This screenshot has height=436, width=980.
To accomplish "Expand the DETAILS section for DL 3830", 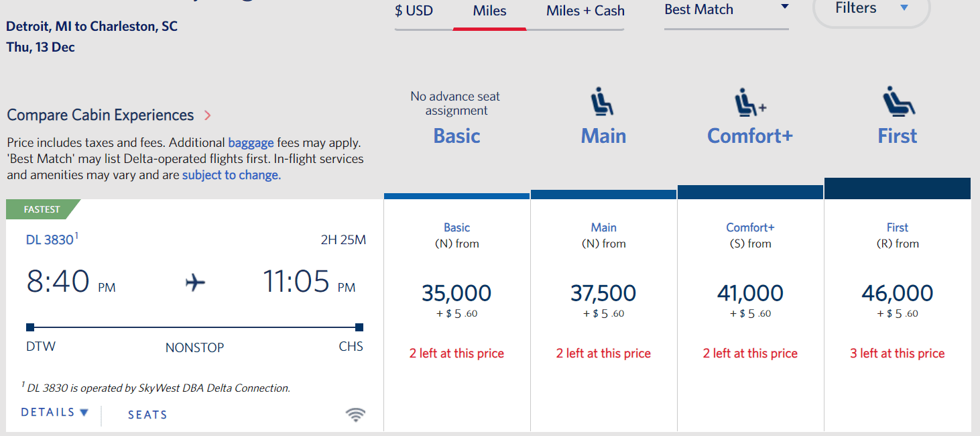I will [x=54, y=412].
